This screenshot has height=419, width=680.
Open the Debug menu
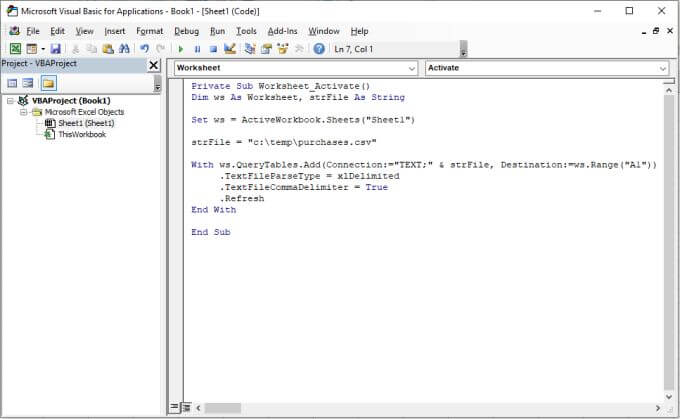[x=186, y=31]
